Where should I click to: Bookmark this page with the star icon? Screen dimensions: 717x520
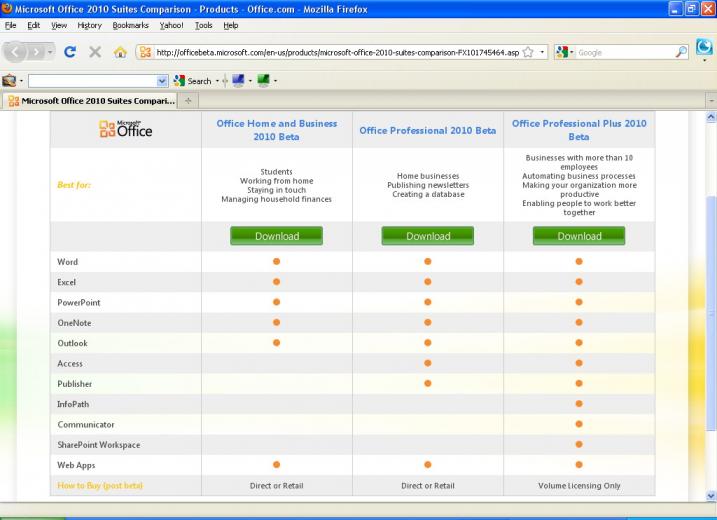coord(528,52)
